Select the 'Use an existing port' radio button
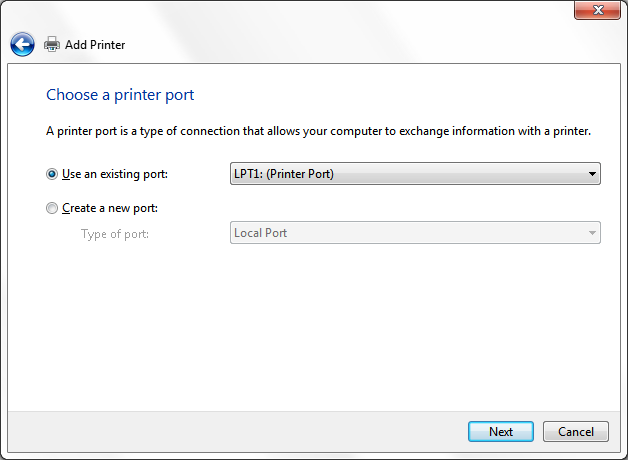The width and height of the screenshot is (628, 460). coord(52,174)
